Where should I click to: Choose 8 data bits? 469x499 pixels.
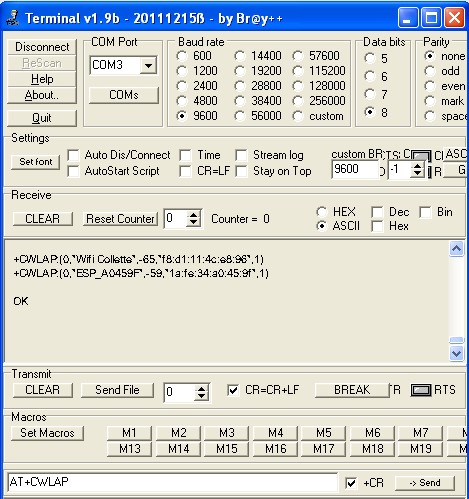[x=370, y=112]
